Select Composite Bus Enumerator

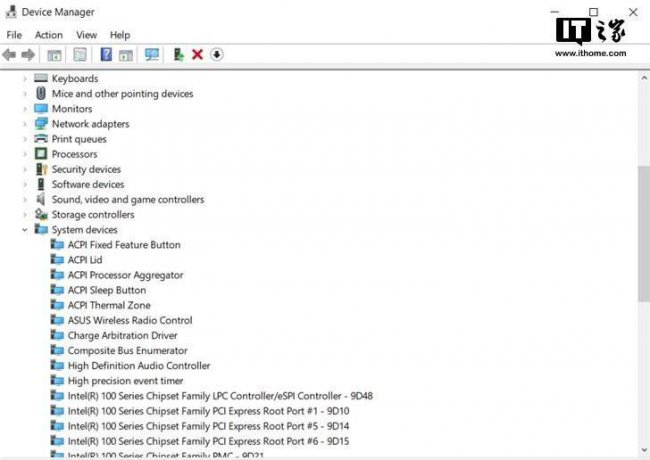pyautogui.click(x=127, y=351)
